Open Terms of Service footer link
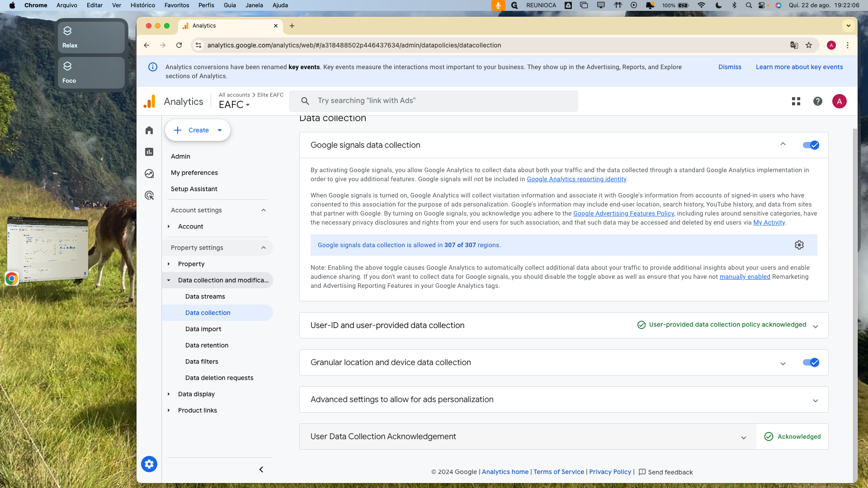 click(x=559, y=472)
